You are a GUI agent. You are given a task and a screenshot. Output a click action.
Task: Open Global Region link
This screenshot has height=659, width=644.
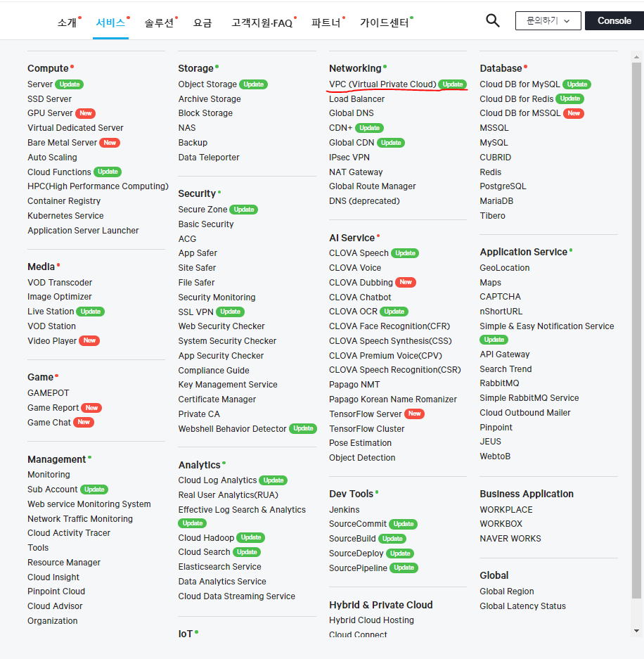507,591
